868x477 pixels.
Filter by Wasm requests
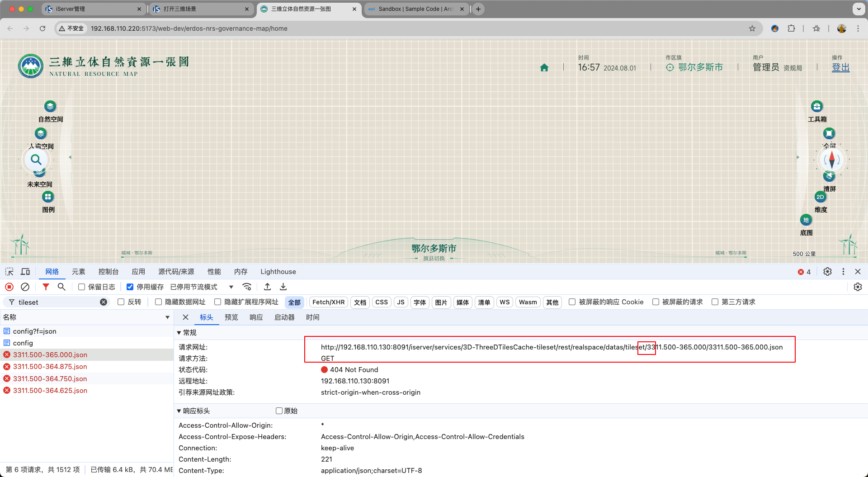point(528,302)
